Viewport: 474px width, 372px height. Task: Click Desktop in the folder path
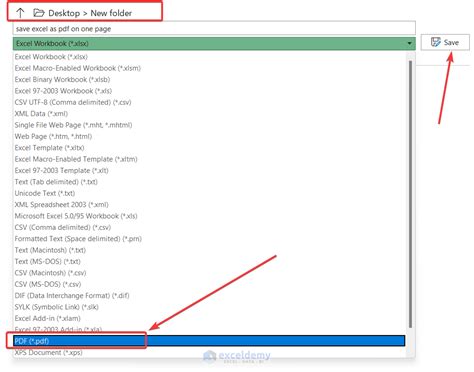64,13
